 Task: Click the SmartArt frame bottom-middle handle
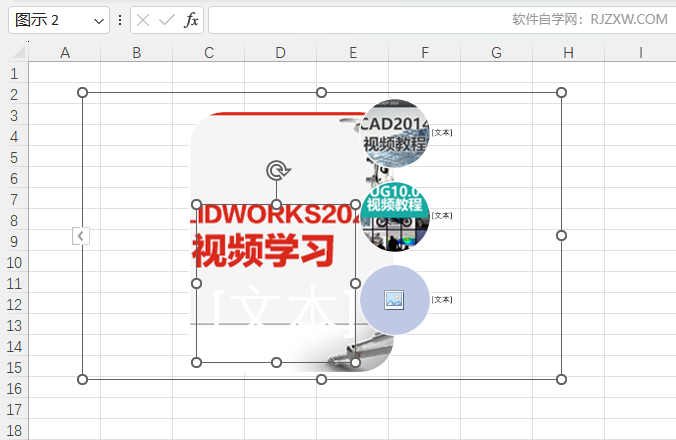[x=321, y=379]
